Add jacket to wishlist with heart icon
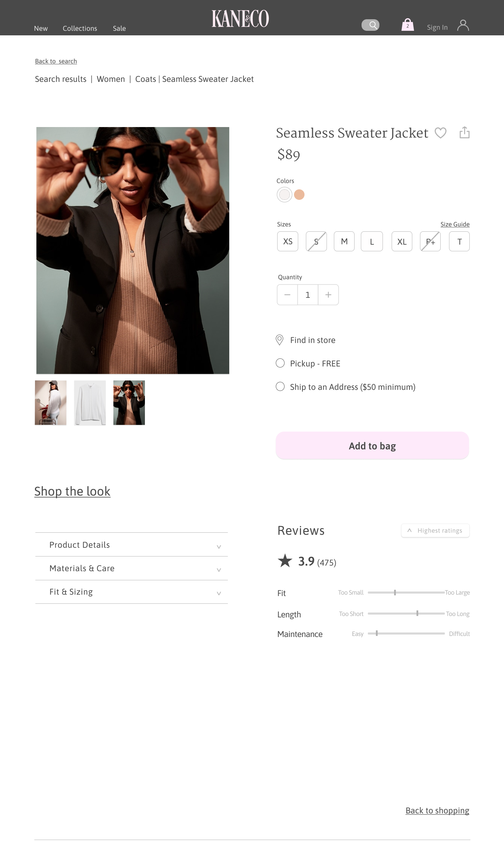504x854 pixels. (x=440, y=133)
